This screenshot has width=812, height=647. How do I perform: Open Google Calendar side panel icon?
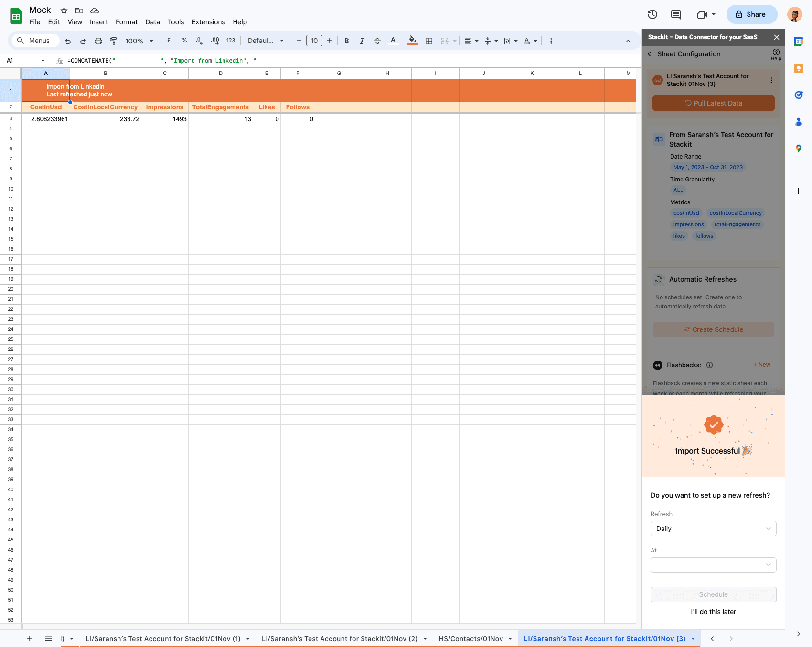point(799,42)
